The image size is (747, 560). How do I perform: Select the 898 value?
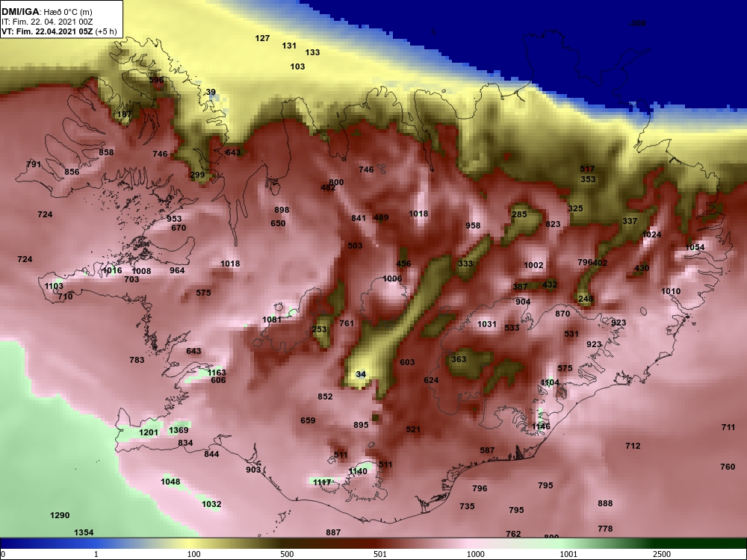tap(282, 210)
